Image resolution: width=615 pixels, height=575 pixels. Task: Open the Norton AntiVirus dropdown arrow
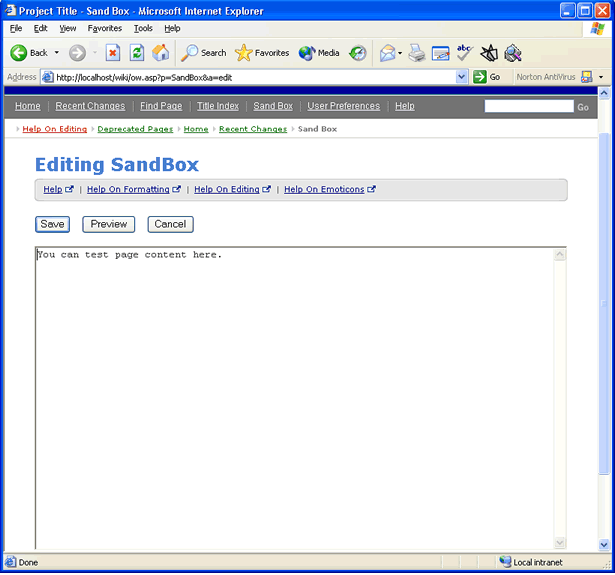click(x=601, y=77)
